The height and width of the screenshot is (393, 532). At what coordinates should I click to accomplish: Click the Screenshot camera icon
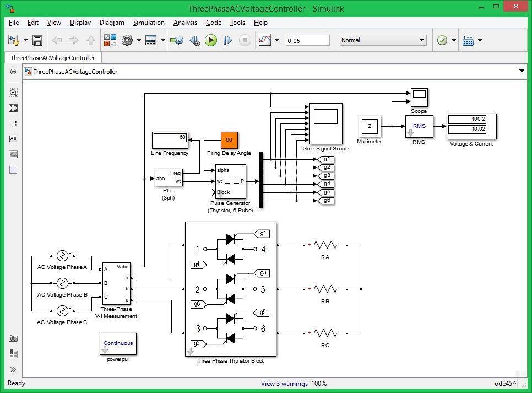click(x=13, y=338)
